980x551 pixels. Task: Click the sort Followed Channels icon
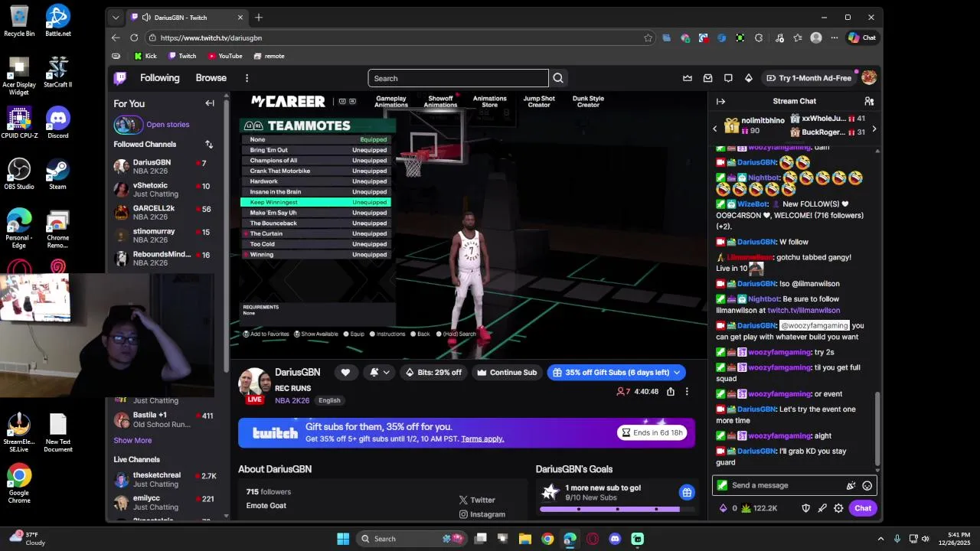(x=209, y=144)
